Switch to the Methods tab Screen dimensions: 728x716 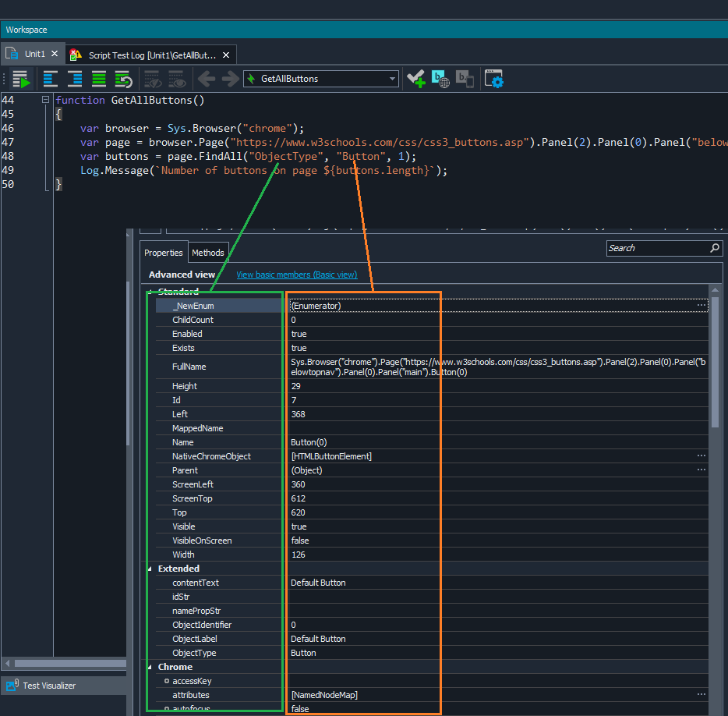point(208,253)
